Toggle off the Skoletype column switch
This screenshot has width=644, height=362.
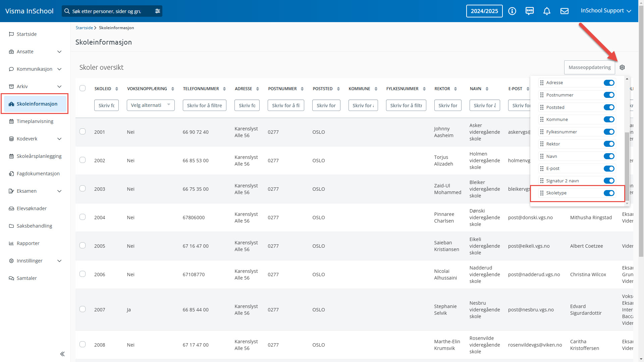[609, 193]
